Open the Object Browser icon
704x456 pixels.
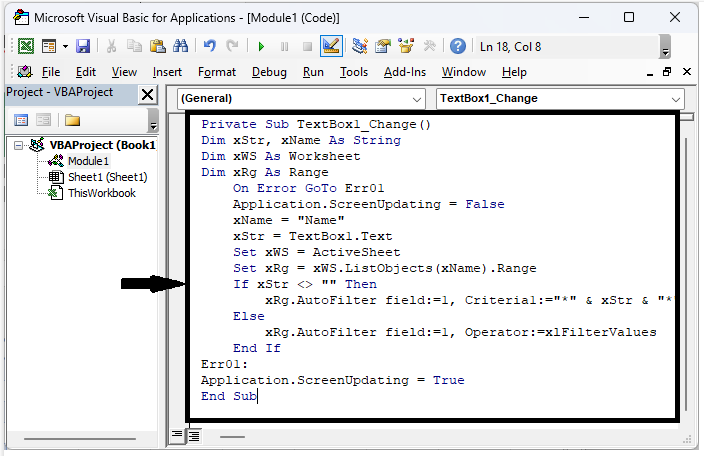click(x=406, y=46)
